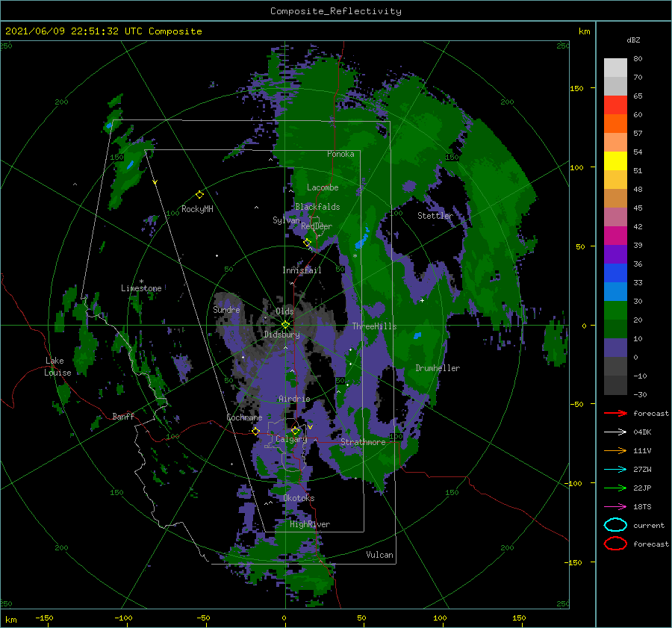
Task: Click the yellow diamond marker near RockyMH
Action: pos(199,195)
